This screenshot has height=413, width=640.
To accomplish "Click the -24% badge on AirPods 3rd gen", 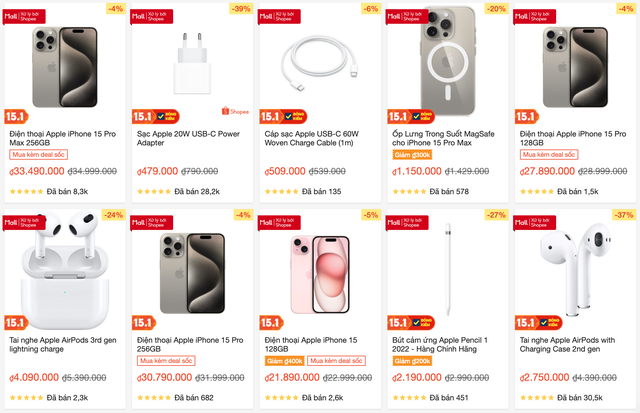I will [x=112, y=215].
